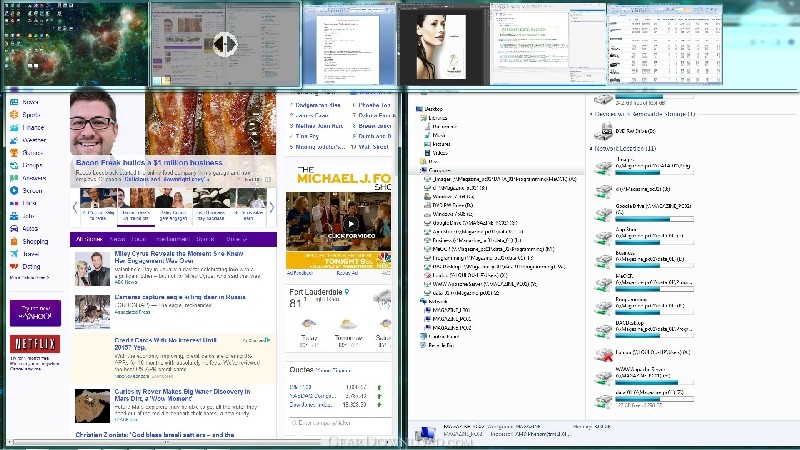Image resolution: width=800 pixels, height=450 pixels.
Task: Open the Curiosity Rover water discovery story
Action: [182, 395]
